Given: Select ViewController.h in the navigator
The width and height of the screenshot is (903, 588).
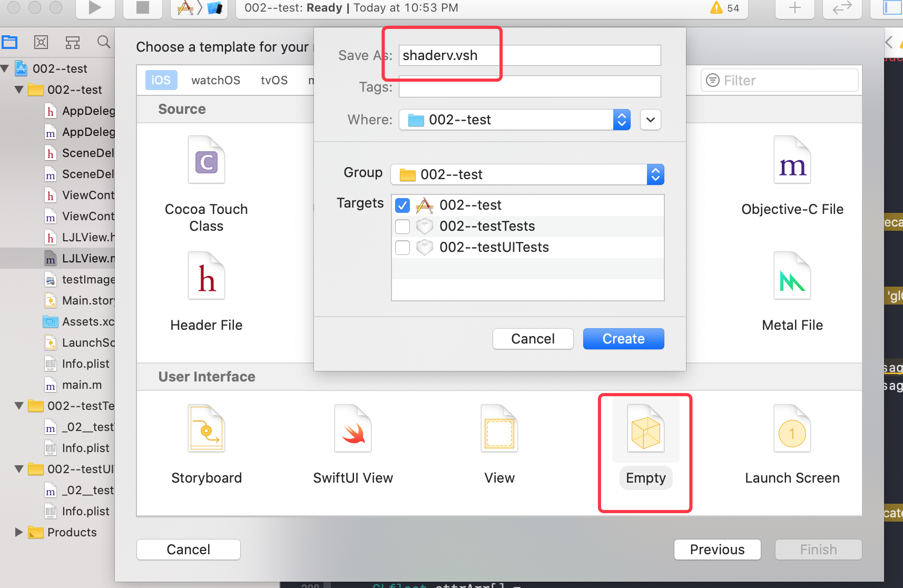Looking at the screenshot, I should click(x=57, y=195).
